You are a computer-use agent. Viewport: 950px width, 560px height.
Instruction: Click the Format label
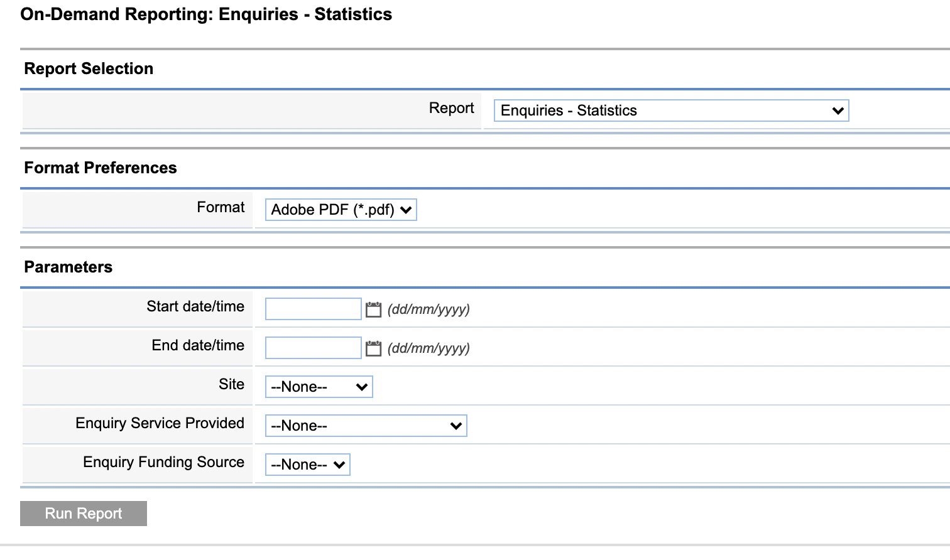point(221,207)
